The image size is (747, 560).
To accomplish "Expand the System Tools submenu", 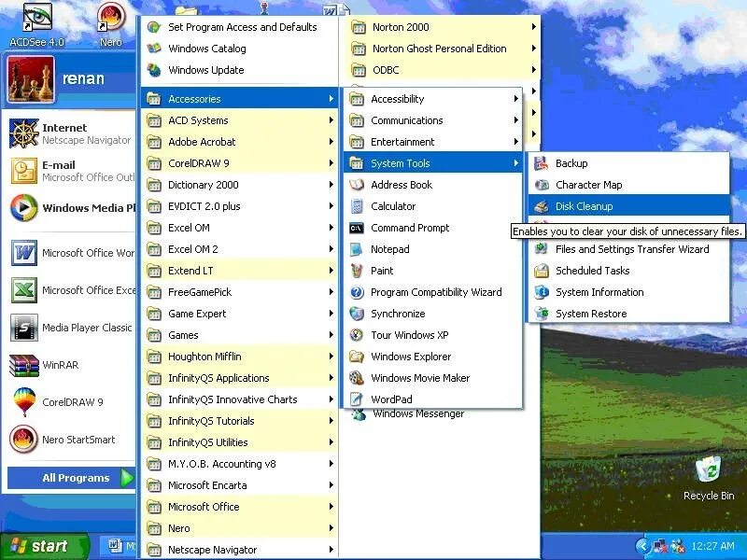I will point(432,163).
